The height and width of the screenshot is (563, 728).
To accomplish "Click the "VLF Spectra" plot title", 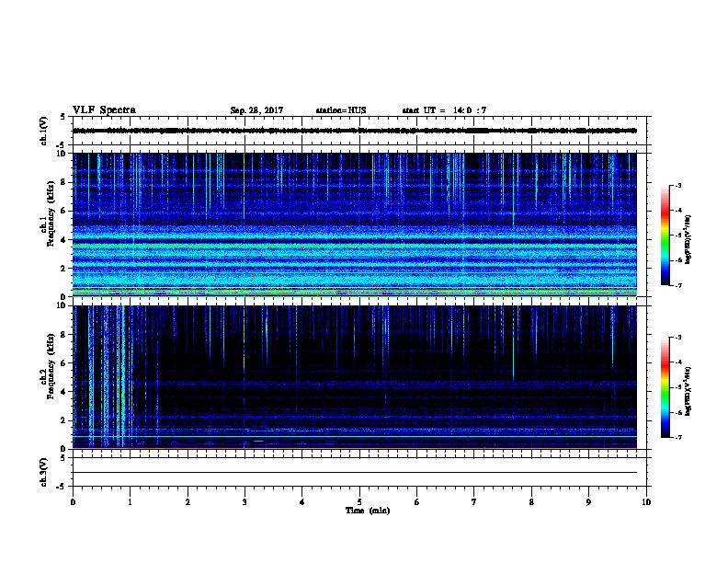I will click(x=104, y=110).
